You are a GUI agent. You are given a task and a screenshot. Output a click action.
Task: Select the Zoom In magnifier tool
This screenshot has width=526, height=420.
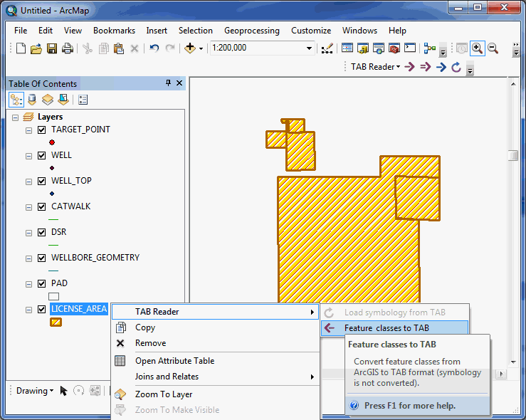tap(478, 48)
